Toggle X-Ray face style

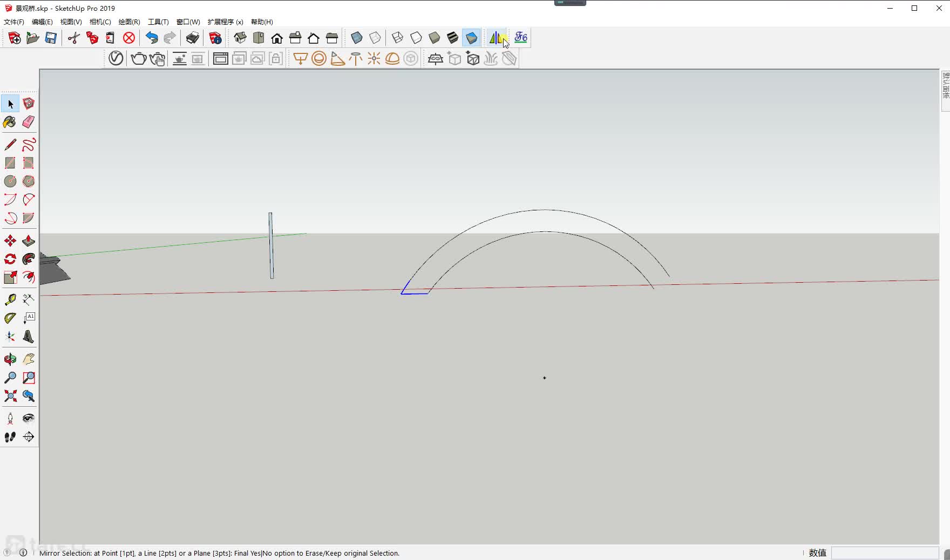pos(357,38)
